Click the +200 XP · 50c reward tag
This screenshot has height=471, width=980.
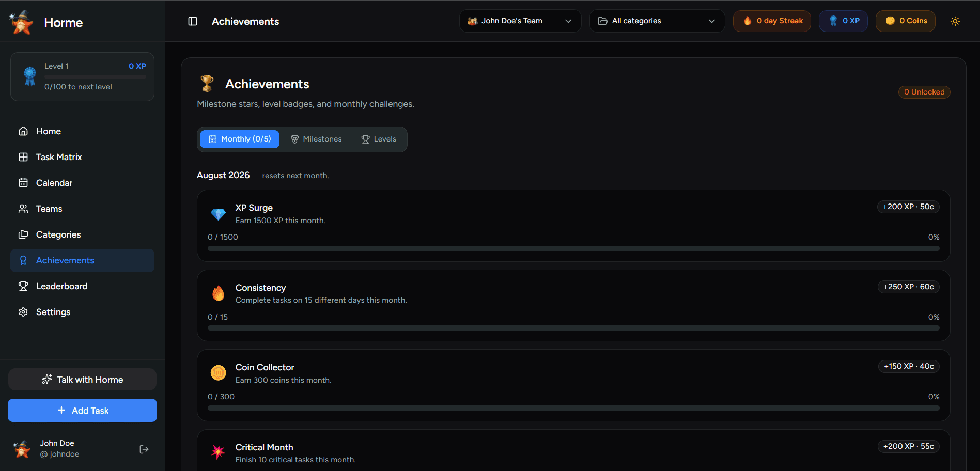coord(908,207)
